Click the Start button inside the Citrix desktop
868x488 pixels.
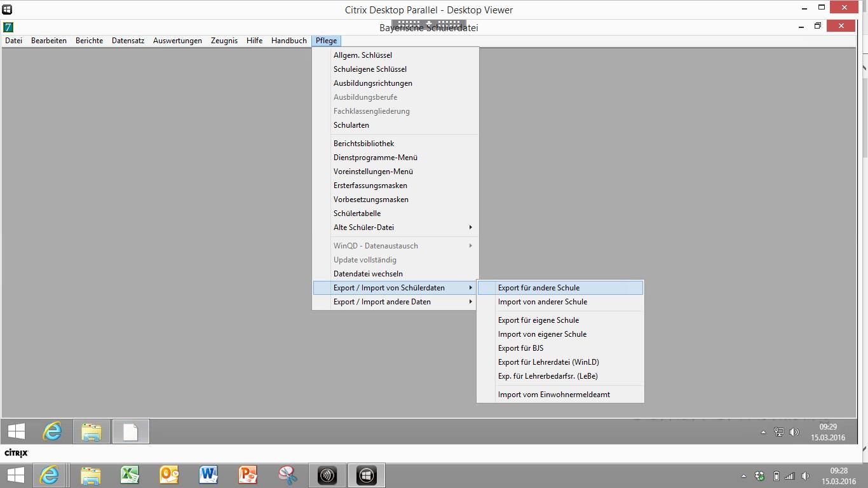pos(17,431)
